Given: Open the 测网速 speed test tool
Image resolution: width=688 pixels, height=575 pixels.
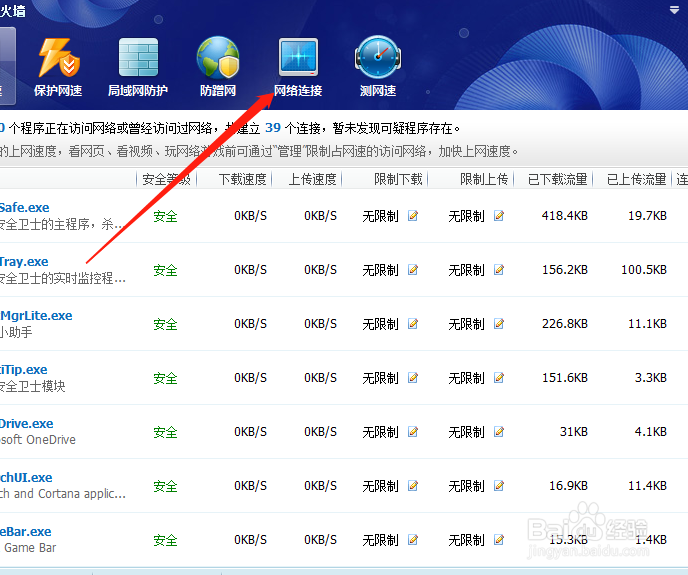Looking at the screenshot, I should click(x=378, y=67).
